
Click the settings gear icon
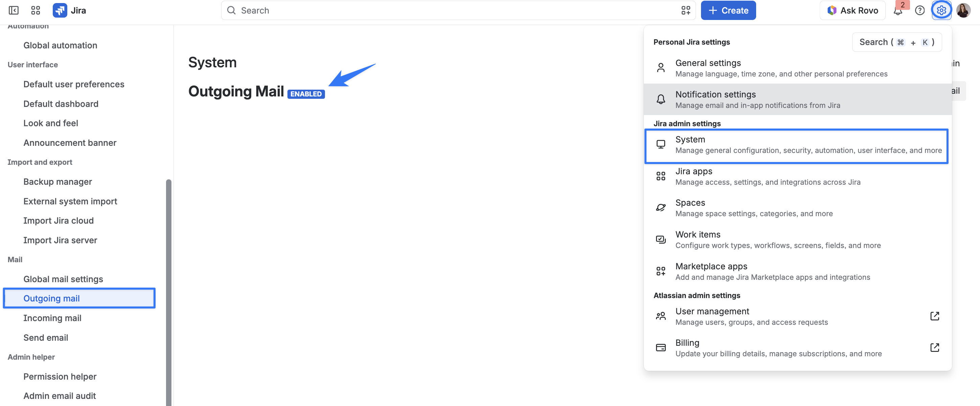[941, 10]
